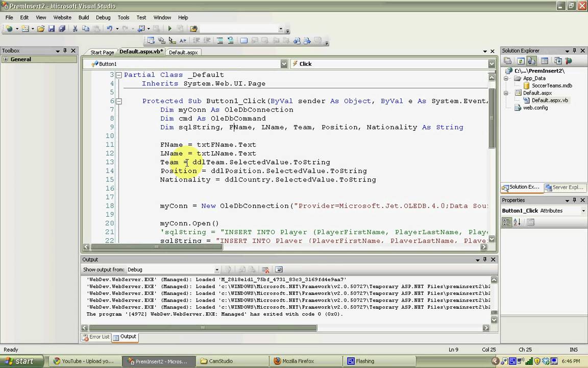The width and height of the screenshot is (588, 368).
Task: Click the Navigate Backward icon
Action: tap(141, 29)
